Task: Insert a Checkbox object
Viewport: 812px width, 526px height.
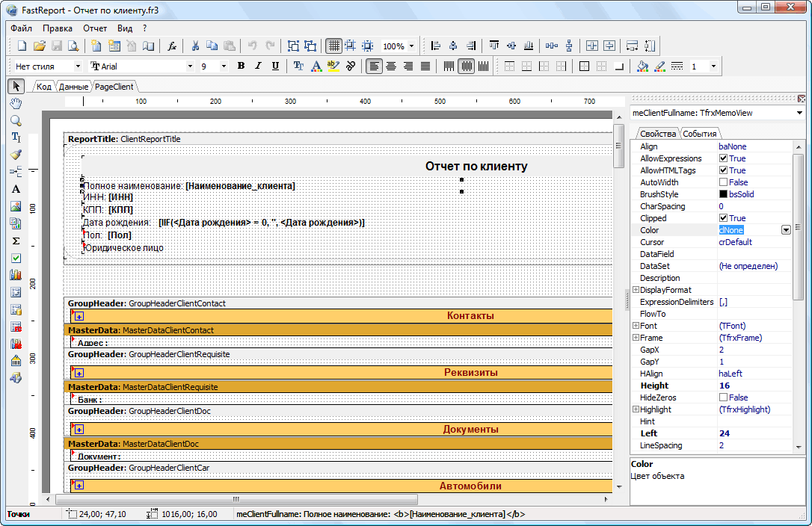Action: coord(16,258)
